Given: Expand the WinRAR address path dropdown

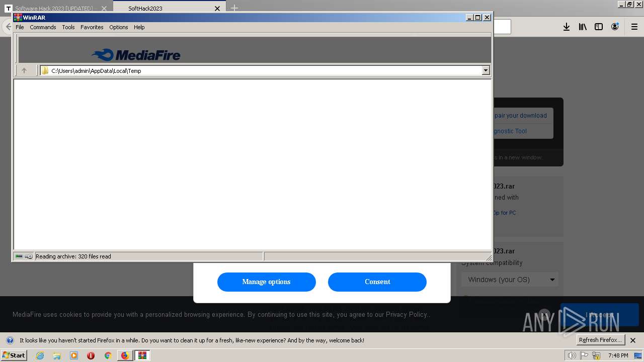Looking at the screenshot, I should pyautogui.click(x=486, y=70).
